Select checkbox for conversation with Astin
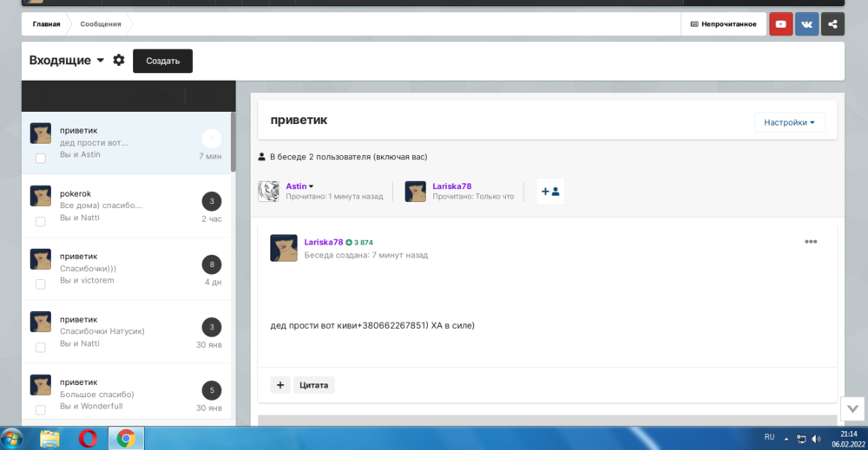Image resolution: width=868 pixels, height=450 pixels. [41, 159]
